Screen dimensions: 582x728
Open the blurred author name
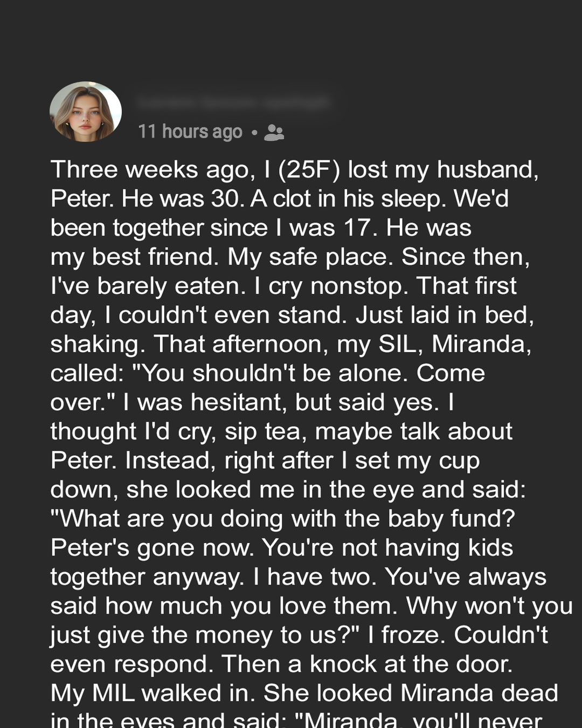(x=233, y=102)
